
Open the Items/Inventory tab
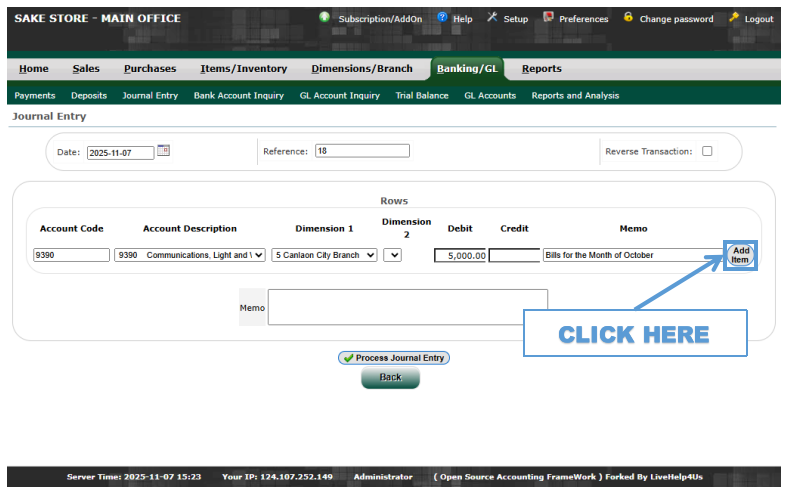click(x=243, y=69)
